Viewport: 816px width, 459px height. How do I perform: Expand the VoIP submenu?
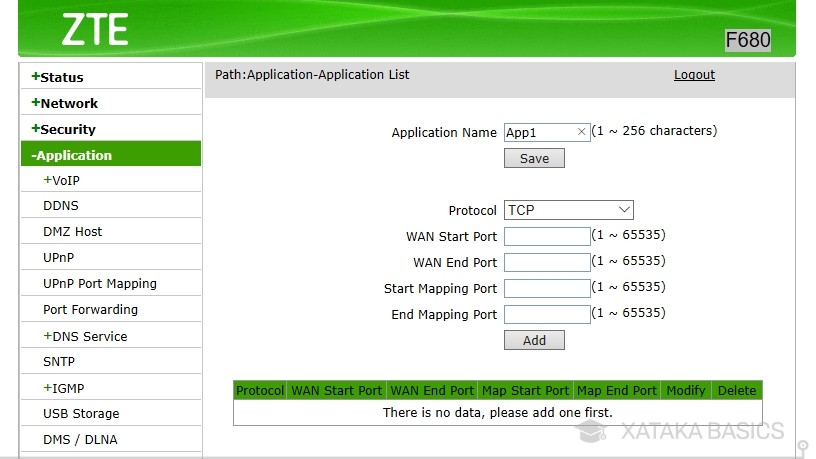[x=61, y=181]
